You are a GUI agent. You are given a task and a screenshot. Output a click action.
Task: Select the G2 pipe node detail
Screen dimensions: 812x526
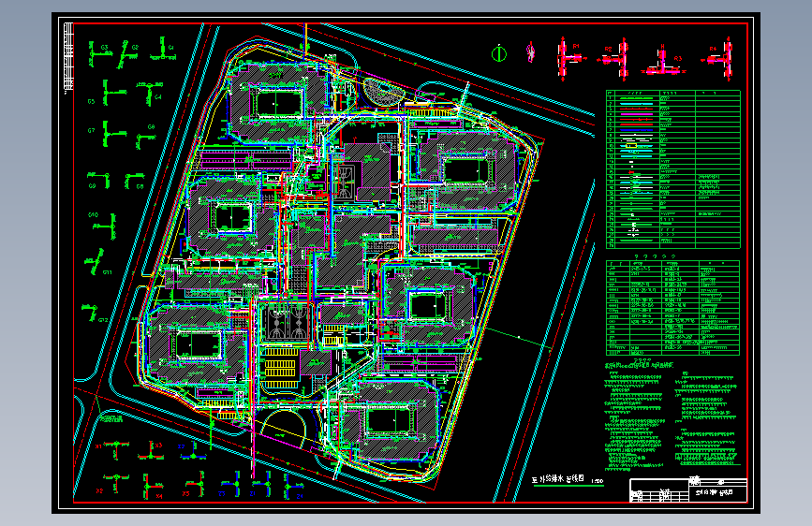(x=125, y=54)
